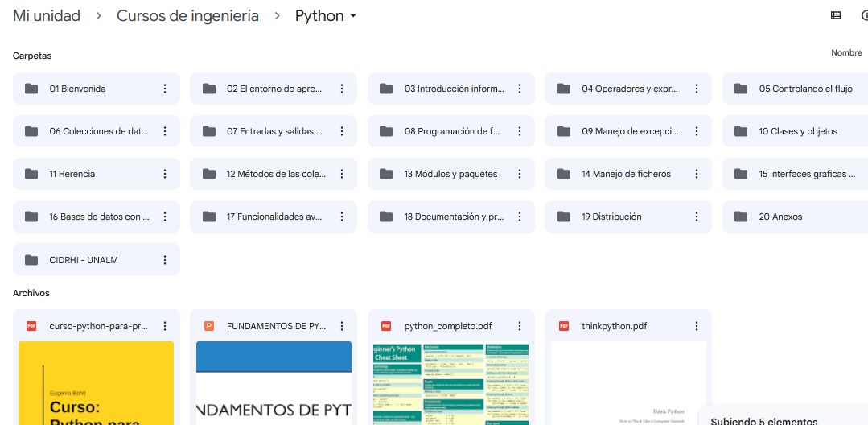Click the PDF icon of curso-python-para-pr file
Viewport: 868px width, 425px height.
pos(31,326)
